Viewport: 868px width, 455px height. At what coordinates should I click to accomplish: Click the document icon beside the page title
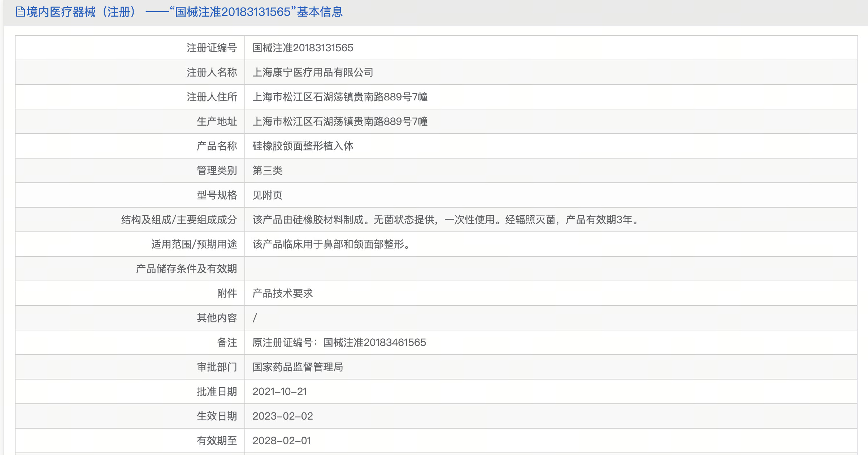point(21,12)
